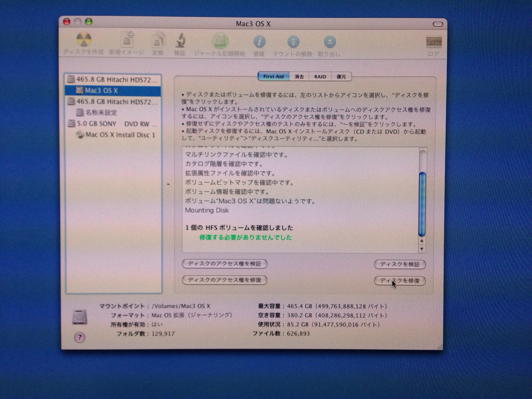Click the Burn disc (ディスクを作成) toolbar icon

(84, 40)
